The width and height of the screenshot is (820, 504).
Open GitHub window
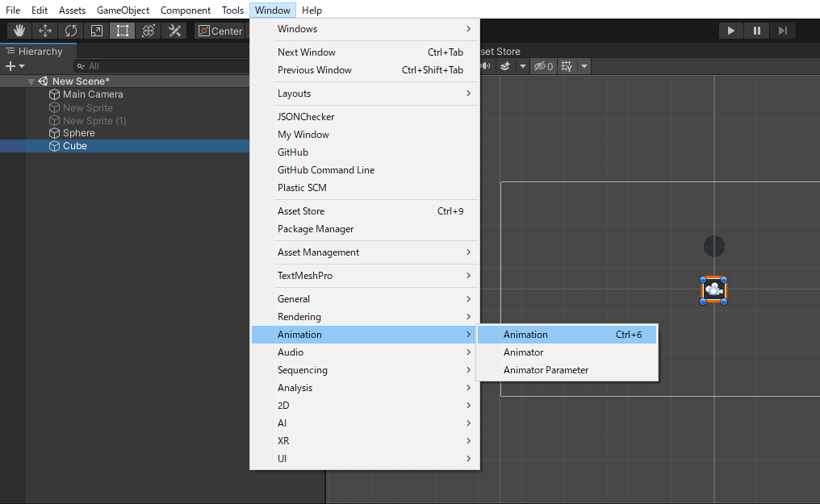(365, 152)
